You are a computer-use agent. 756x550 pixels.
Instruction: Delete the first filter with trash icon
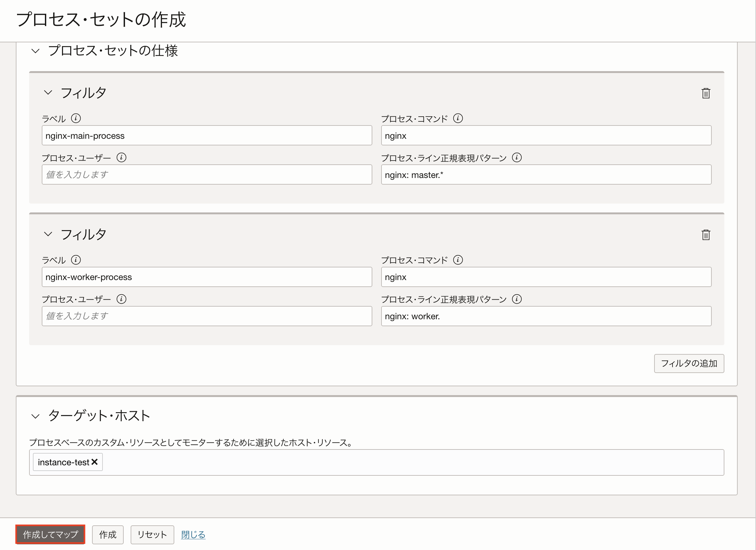click(x=705, y=93)
